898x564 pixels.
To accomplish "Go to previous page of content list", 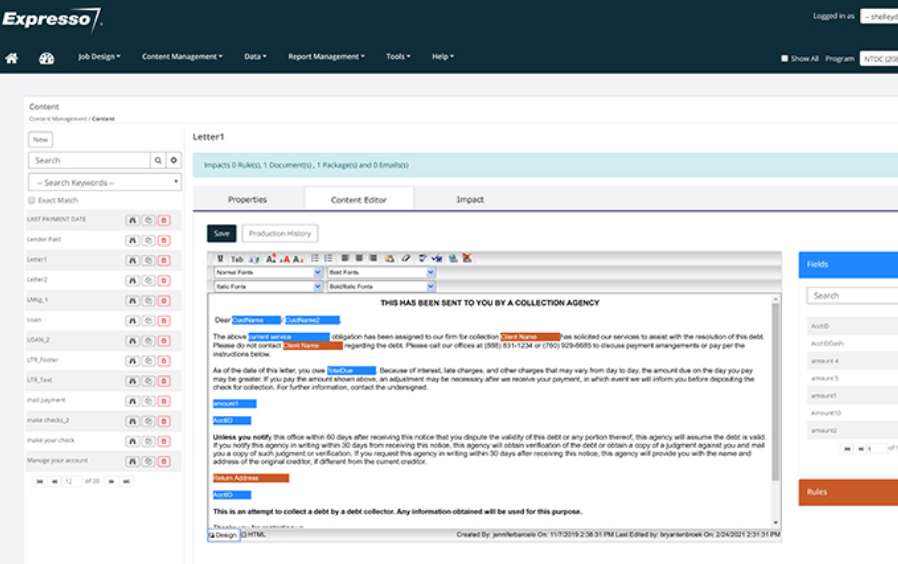I will pos(54,482).
